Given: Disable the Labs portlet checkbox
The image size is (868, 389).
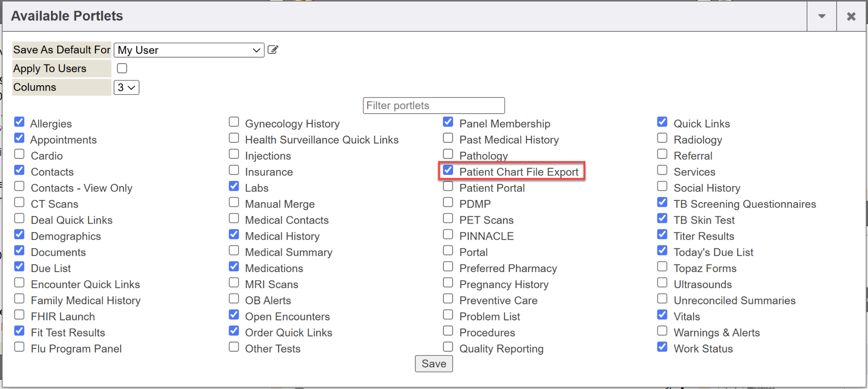Looking at the screenshot, I should (x=234, y=186).
